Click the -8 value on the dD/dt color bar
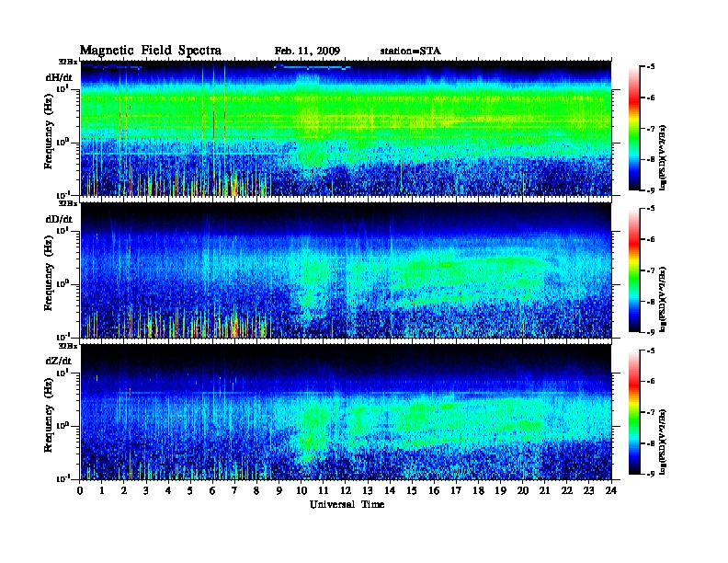Image resolution: width=728 pixels, height=563 pixels. 651,301
